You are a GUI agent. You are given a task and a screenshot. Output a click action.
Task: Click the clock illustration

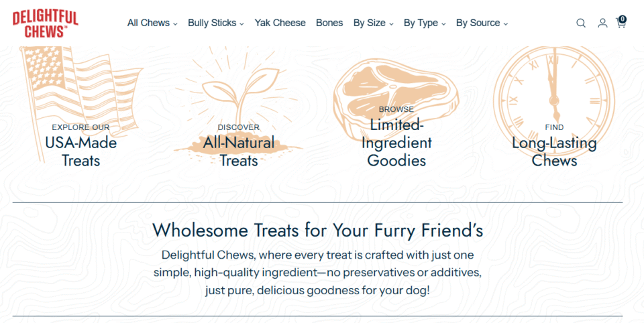pyautogui.click(x=554, y=80)
